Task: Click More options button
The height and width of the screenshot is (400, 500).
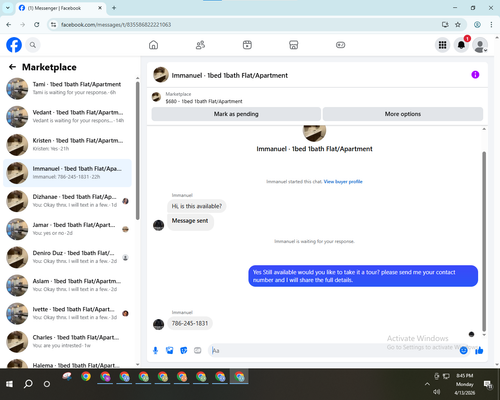Action: tap(403, 114)
